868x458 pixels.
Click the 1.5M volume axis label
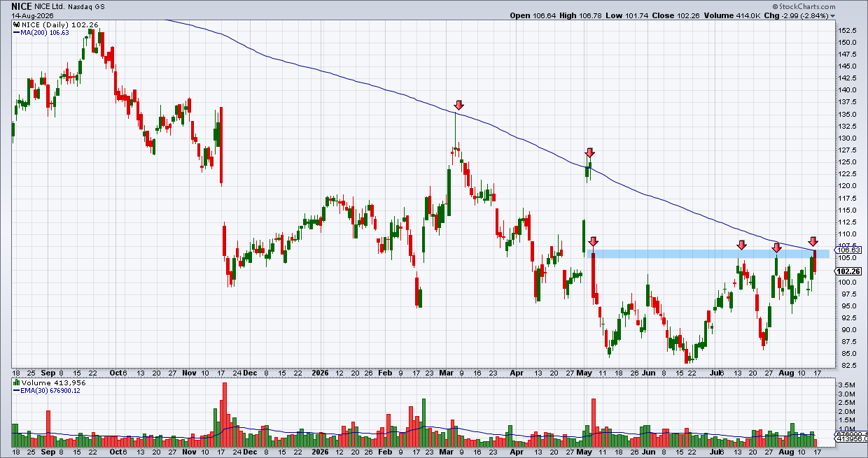(x=846, y=420)
